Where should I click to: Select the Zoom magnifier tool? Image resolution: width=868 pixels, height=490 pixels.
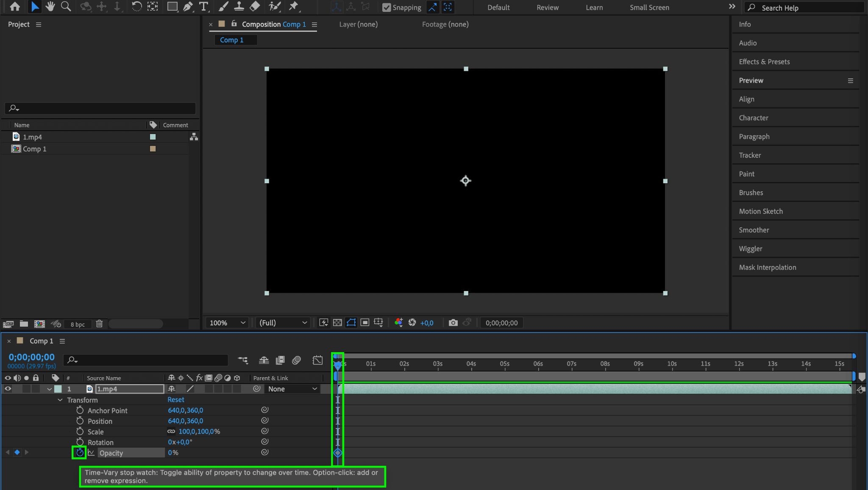coord(66,6)
